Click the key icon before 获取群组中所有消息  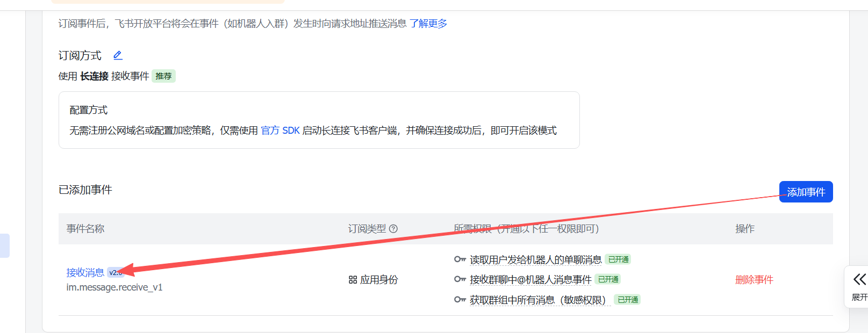[460, 300]
